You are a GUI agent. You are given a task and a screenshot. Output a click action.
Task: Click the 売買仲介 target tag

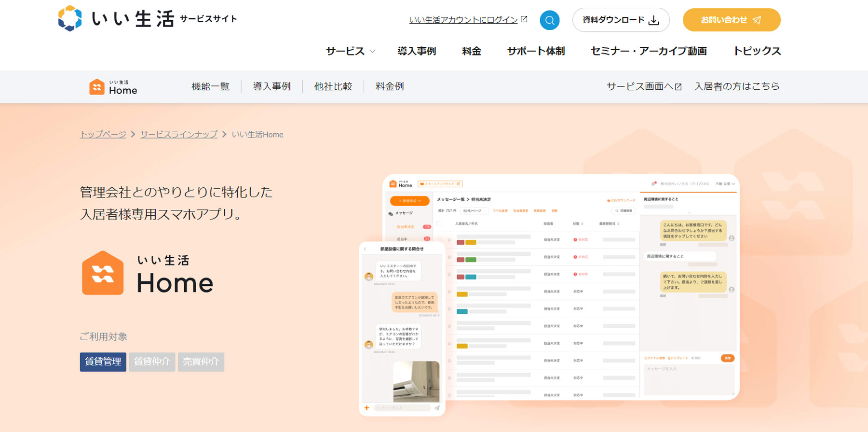click(201, 362)
